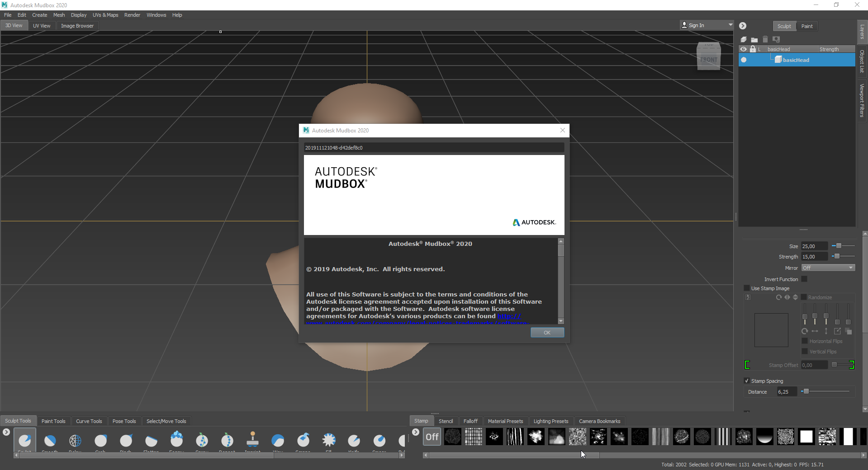Switch layers panel to Paint mode
This screenshot has height=470, width=868.
click(806, 26)
